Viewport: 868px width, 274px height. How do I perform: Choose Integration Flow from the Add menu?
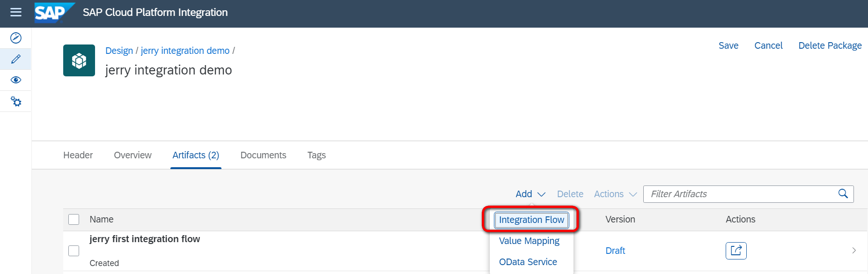click(x=531, y=220)
